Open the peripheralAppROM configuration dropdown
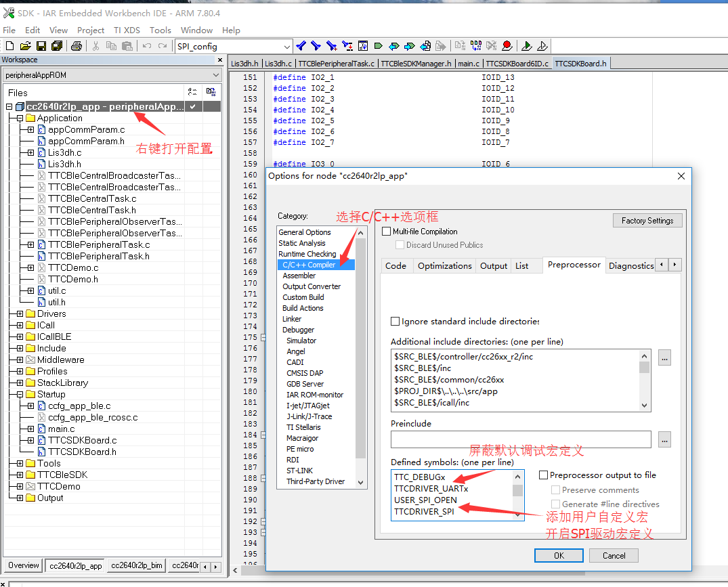 pyautogui.click(x=216, y=74)
